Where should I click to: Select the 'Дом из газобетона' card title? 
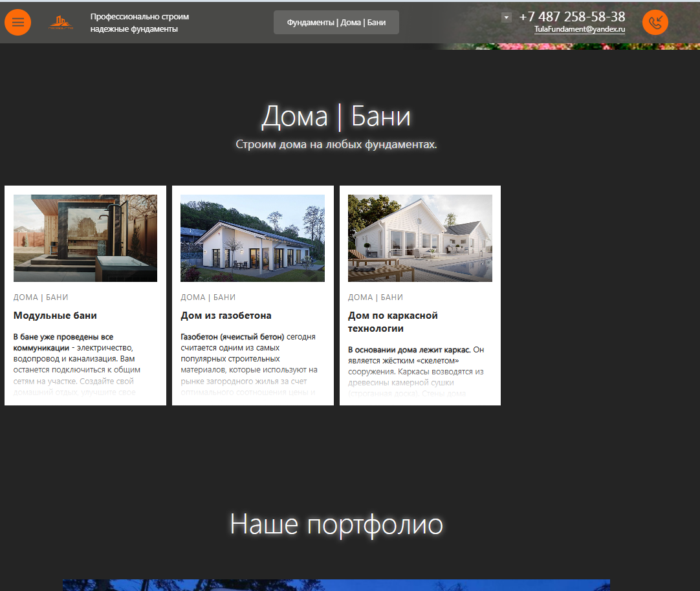226,316
